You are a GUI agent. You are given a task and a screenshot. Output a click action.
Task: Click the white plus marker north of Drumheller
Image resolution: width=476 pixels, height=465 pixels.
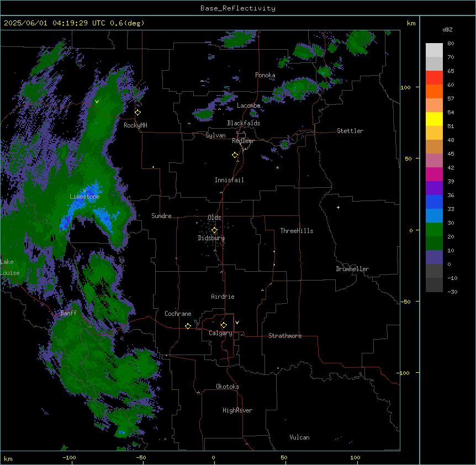(x=338, y=207)
